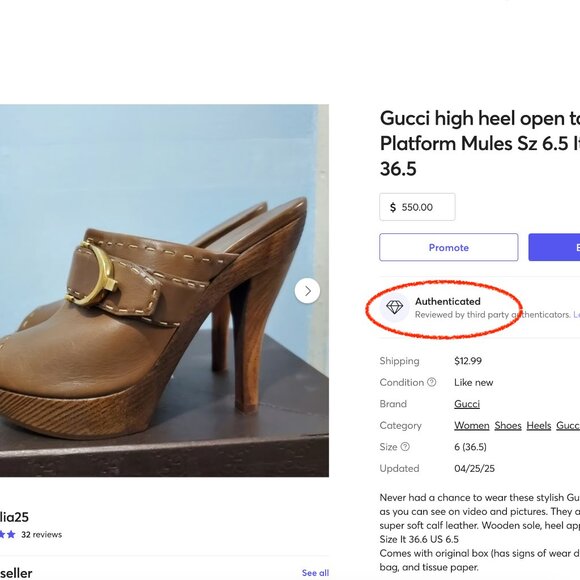Click the blue button beside Promote
This screenshot has height=580, width=580.
point(554,247)
